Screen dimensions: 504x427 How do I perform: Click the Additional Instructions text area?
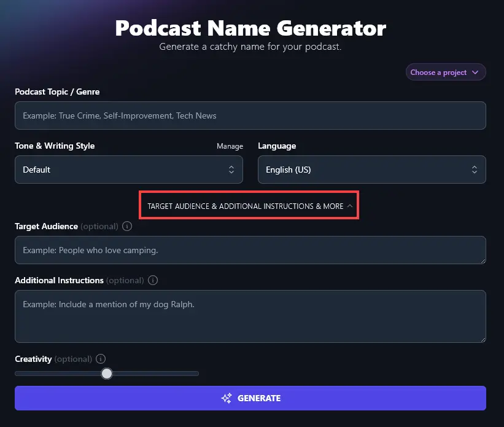(x=250, y=316)
